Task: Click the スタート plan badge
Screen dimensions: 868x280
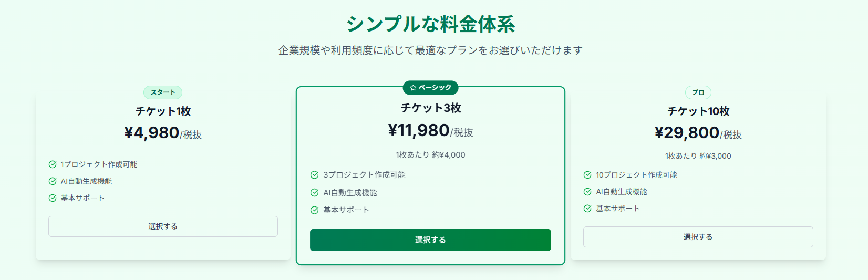Action: 163,92
